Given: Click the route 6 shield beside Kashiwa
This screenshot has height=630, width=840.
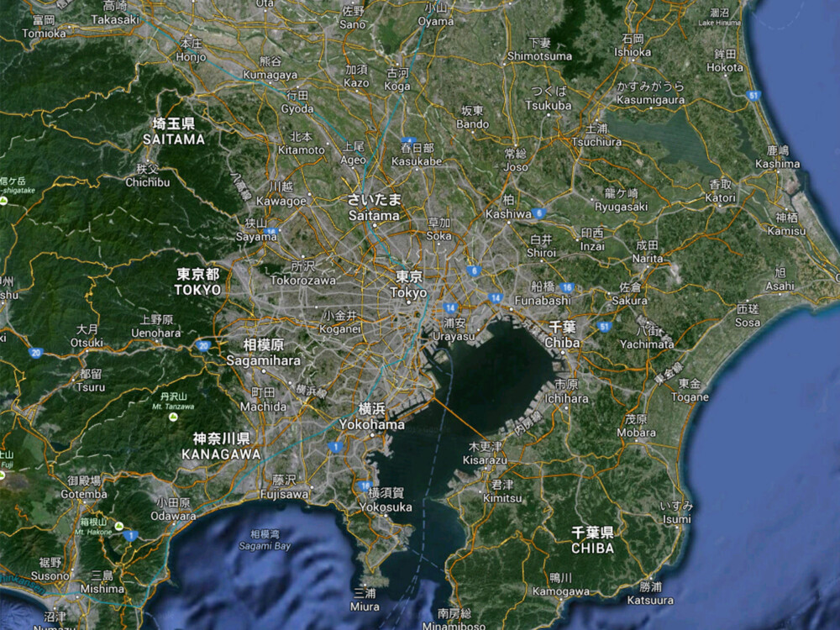Looking at the screenshot, I should 539,213.
